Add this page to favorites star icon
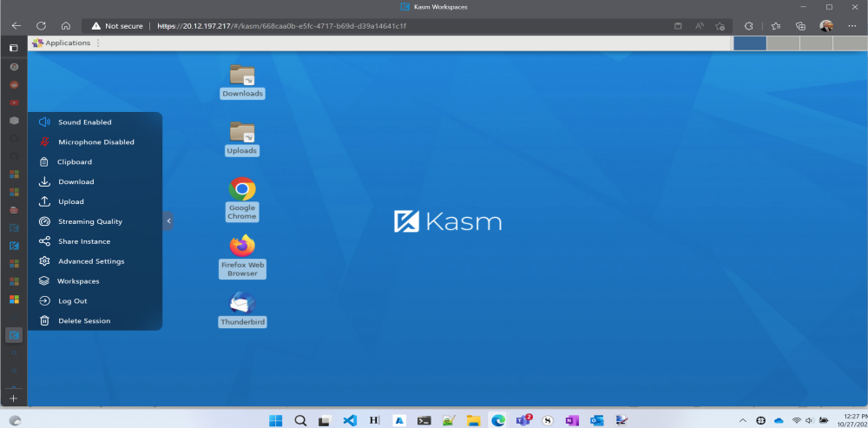Screen dimensions: 868x428 tap(720, 26)
